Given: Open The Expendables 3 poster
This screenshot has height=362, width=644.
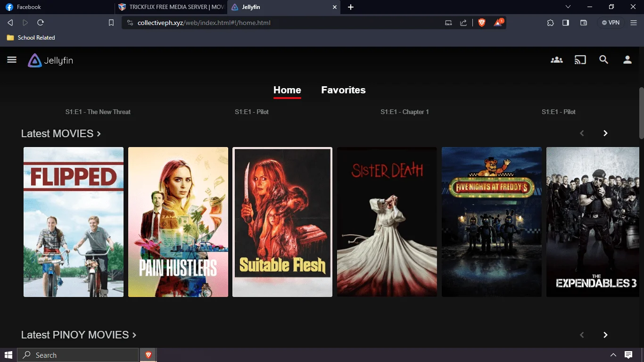Looking at the screenshot, I should pyautogui.click(x=593, y=222).
